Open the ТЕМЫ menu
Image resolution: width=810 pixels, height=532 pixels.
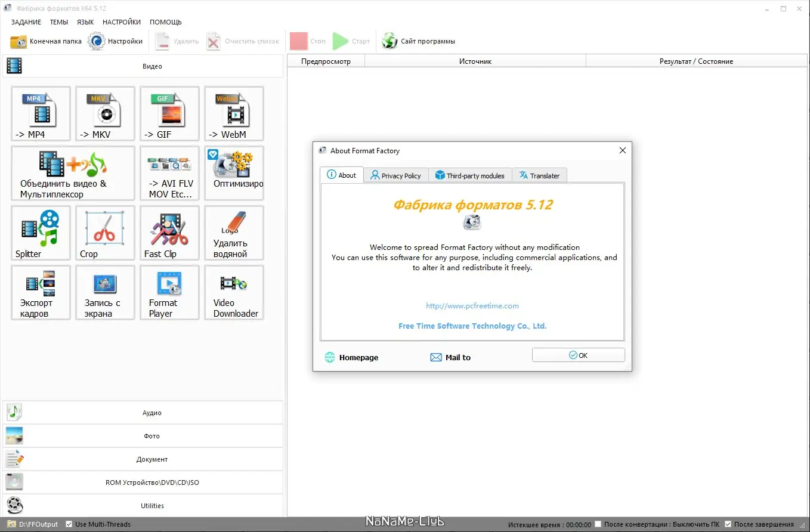[x=58, y=22]
